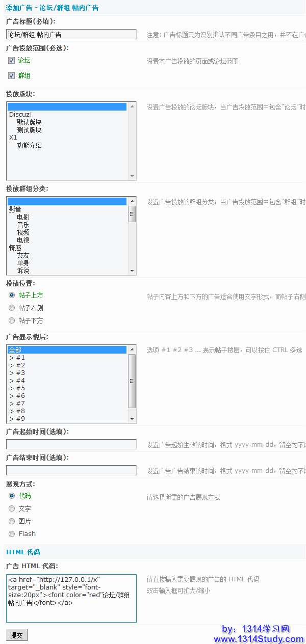Click the 广告标题 text input field
This screenshot has width=306, height=644.
coord(71,34)
